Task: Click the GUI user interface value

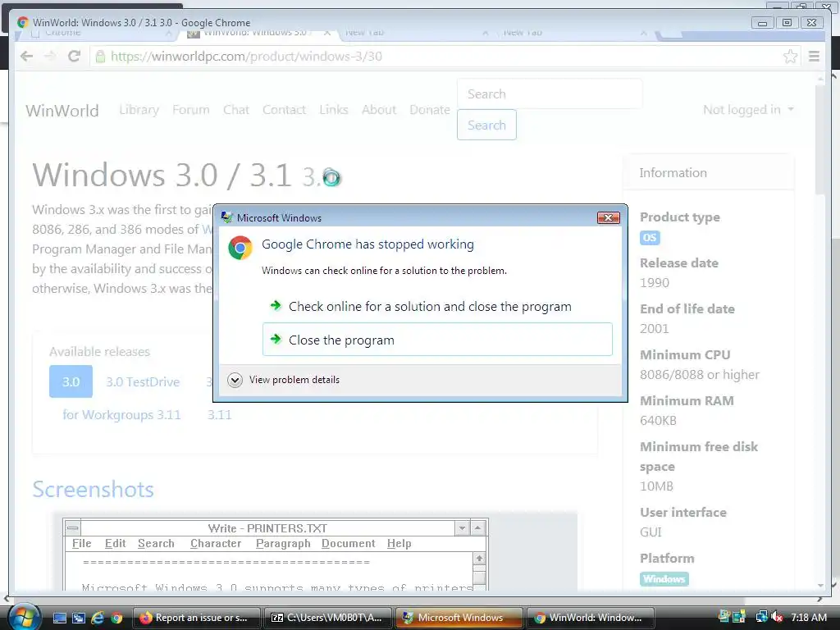Action: [651, 532]
